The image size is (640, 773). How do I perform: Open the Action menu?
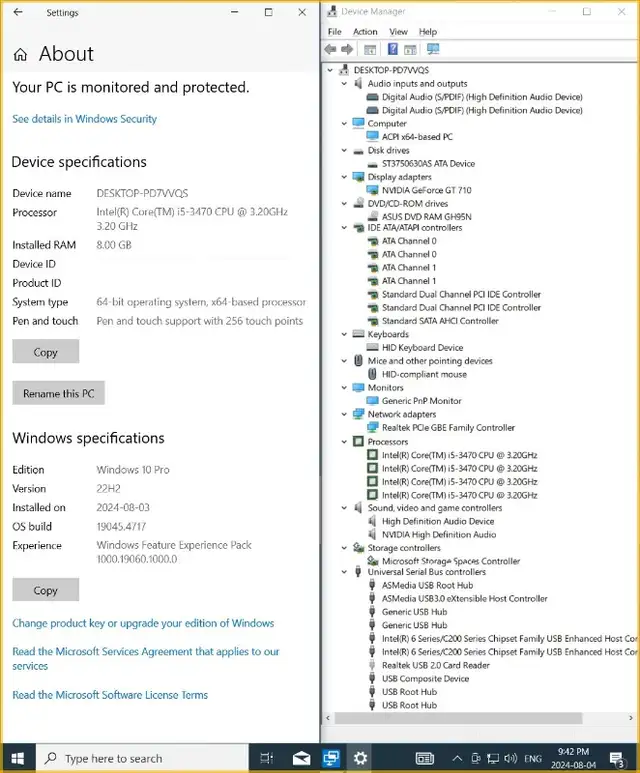[365, 32]
